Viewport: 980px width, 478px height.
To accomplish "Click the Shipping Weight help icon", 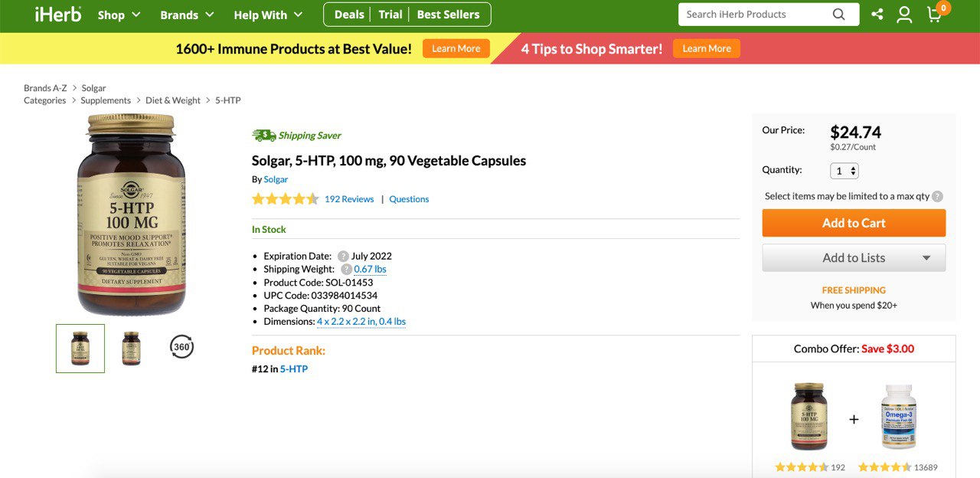I will click(x=346, y=270).
